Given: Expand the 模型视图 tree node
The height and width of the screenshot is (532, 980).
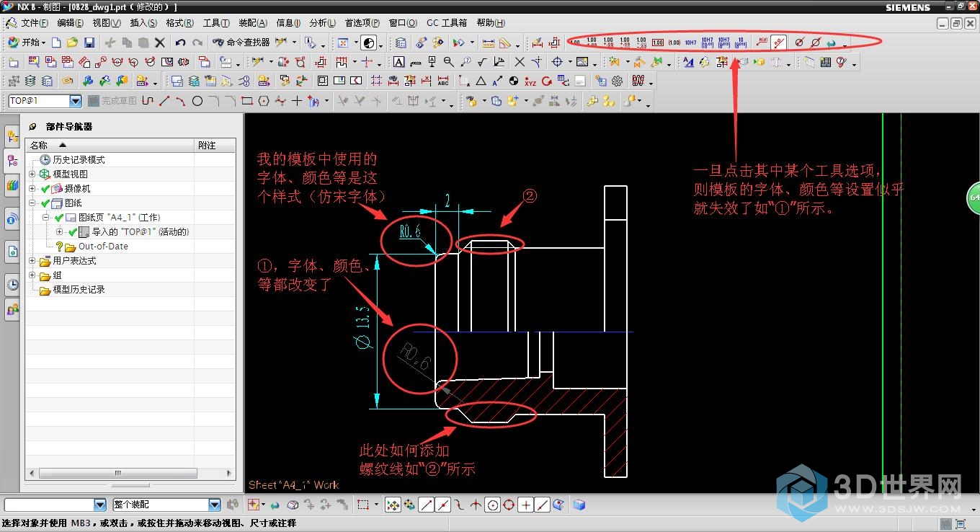Looking at the screenshot, I should pyautogui.click(x=32, y=174).
